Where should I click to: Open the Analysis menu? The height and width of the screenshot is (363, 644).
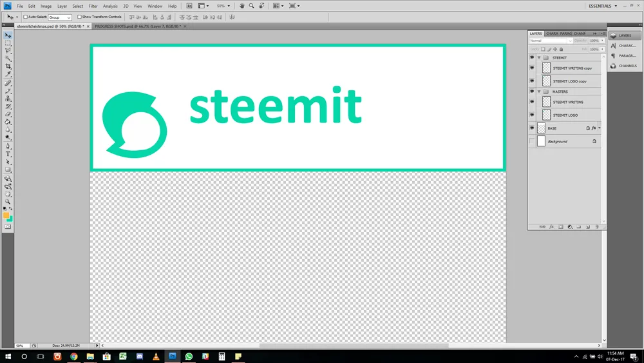click(110, 6)
